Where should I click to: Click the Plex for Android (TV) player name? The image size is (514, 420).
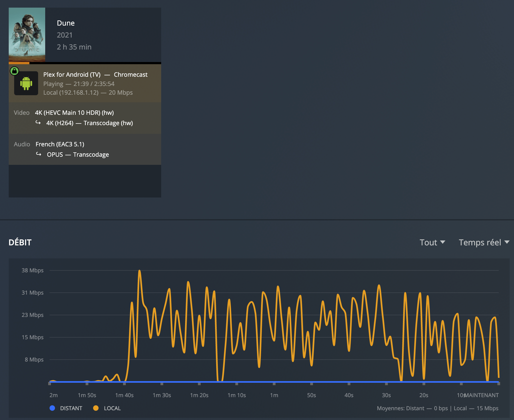pos(72,75)
